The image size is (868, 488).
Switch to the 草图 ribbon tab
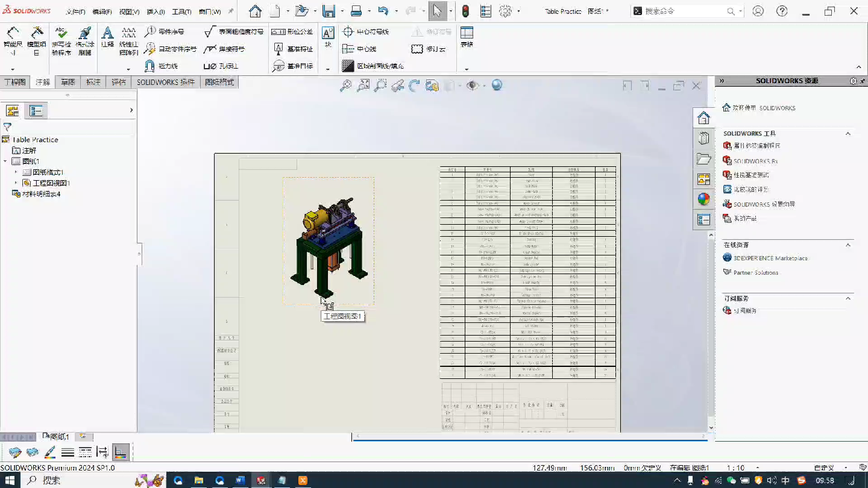(68, 81)
